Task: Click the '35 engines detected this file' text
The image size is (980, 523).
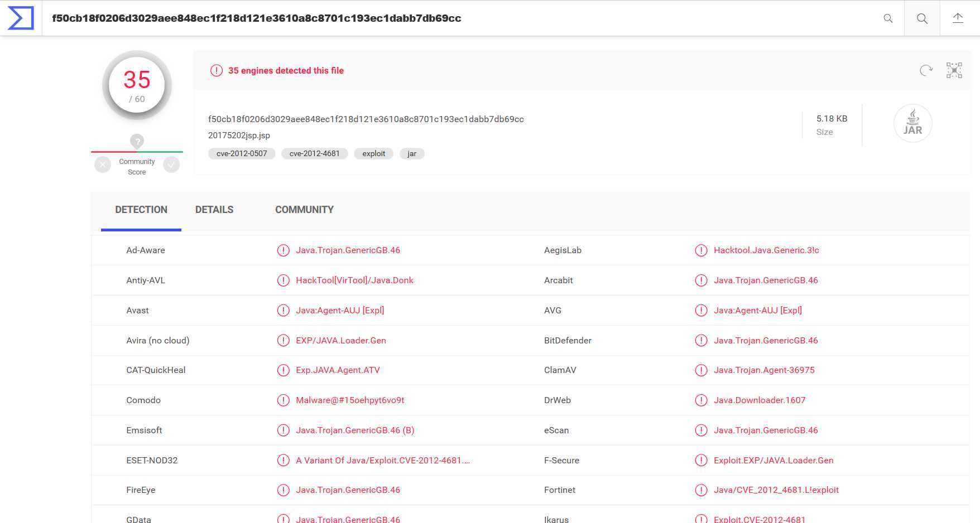Action: 286,71
